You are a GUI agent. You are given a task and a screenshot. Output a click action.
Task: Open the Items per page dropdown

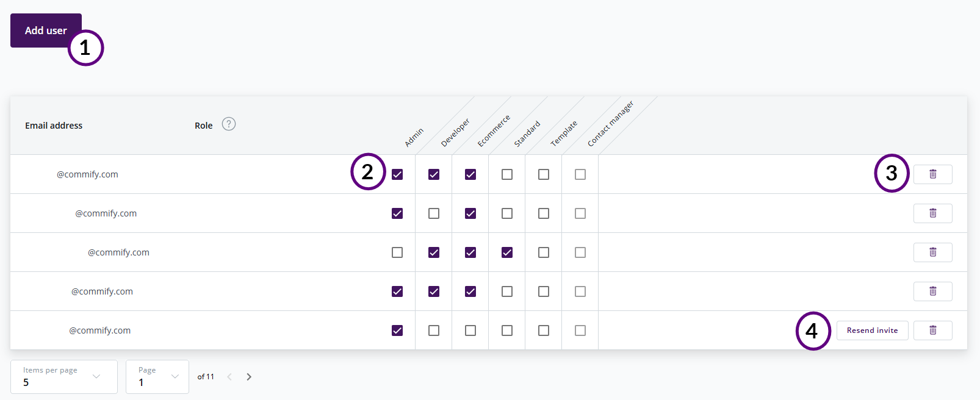point(96,376)
